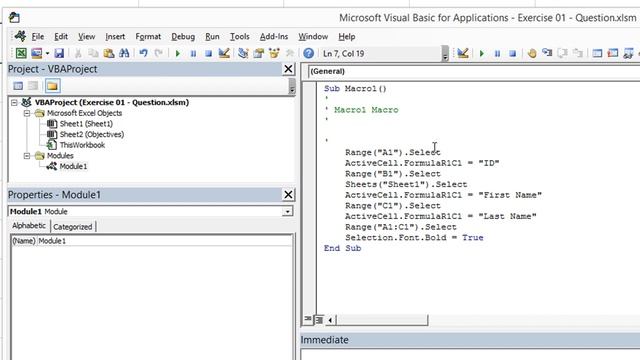This screenshot has height=360, width=640.
Task: Switch code pane to Procedure View
Action: tap(308, 319)
